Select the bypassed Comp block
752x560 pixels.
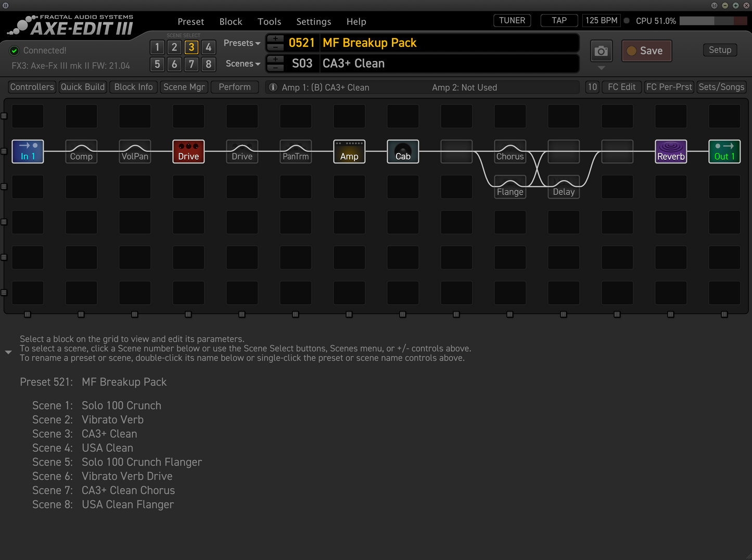click(x=81, y=151)
